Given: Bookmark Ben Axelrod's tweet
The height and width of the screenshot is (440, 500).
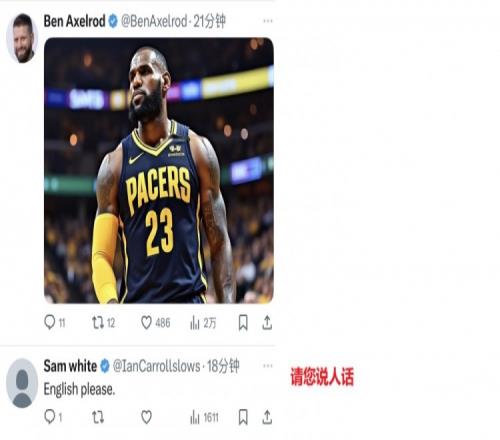Looking at the screenshot, I should coord(243,323).
